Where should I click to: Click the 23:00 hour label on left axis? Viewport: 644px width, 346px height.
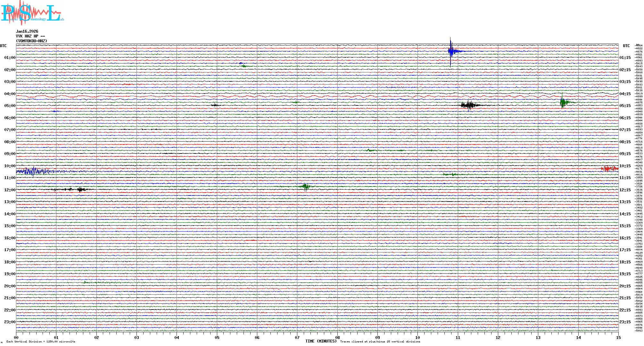pyautogui.click(x=10, y=322)
